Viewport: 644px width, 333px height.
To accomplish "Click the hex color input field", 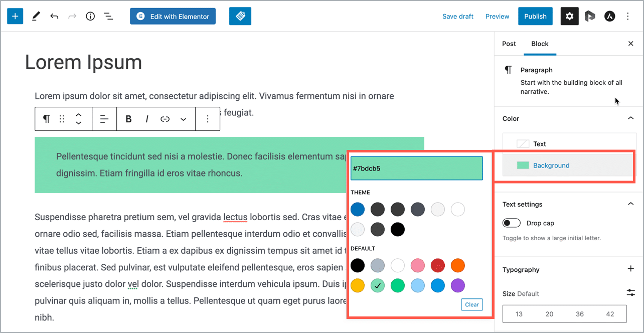I will (416, 168).
